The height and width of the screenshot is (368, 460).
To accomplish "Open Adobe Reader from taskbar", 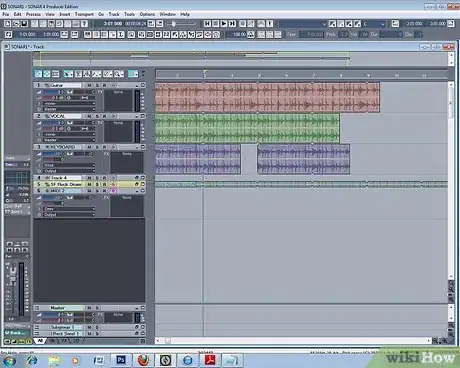I will click(210, 360).
